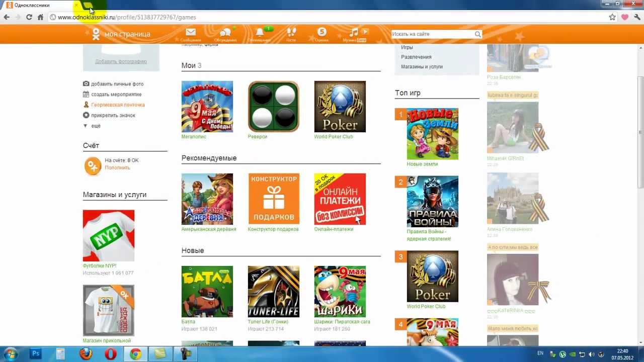Viewport: 644px width, 362px height.
Task: Open Opera from the taskbar
Action: point(111,354)
